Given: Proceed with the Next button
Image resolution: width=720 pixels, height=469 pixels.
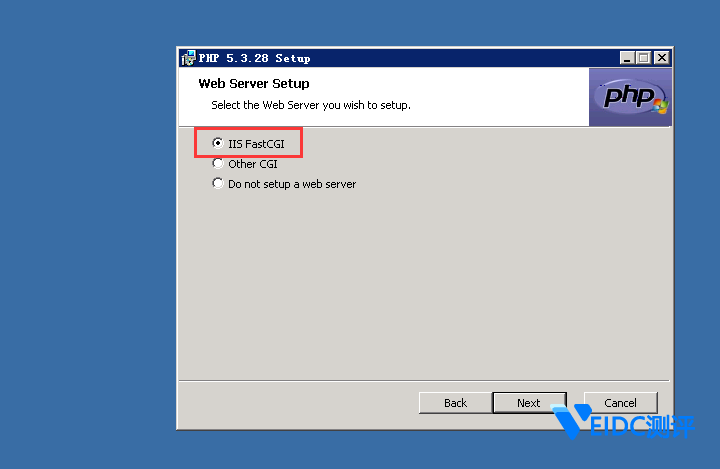Looking at the screenshot, I should (x=529, y=403).
